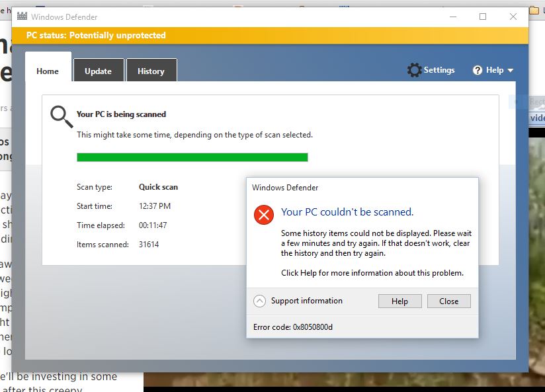This screenshot has width=545, height=392.
Task: Click the folder icon behind the Defender window
Action: tap(534, 11)
